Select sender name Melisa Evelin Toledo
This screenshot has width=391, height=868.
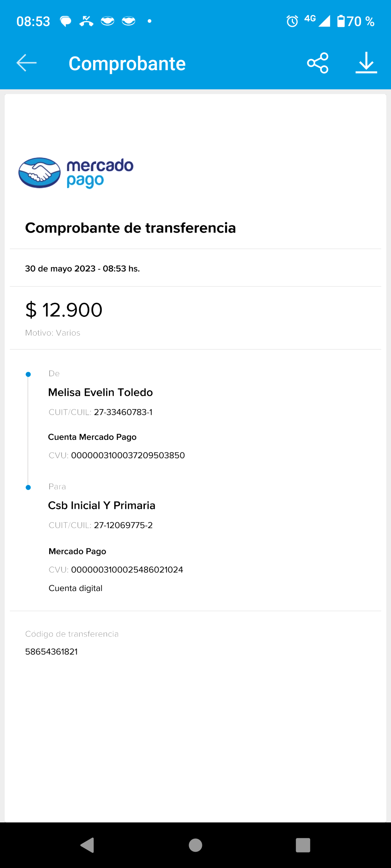coord(100,392)
